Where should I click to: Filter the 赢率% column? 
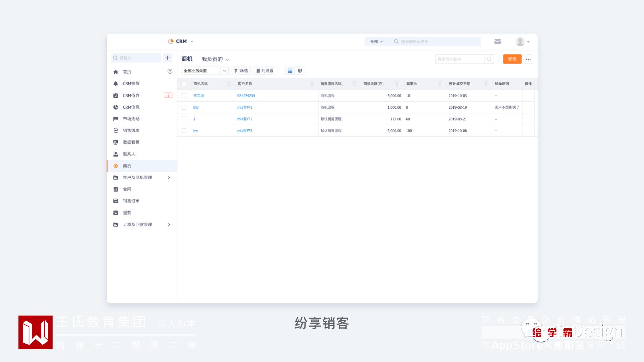tap(440, 84)
